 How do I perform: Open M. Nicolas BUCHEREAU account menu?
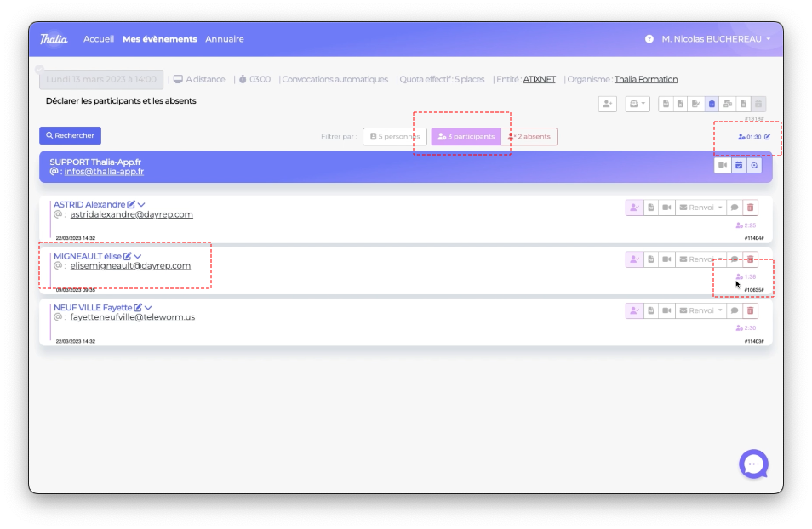(x=715, y=39)
